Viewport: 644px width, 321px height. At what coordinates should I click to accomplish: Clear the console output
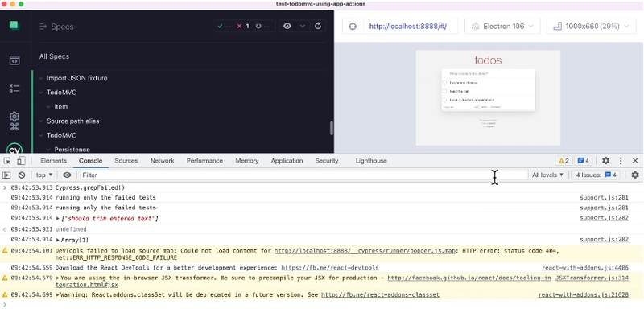pyautogui.click(x=22, y=175)
